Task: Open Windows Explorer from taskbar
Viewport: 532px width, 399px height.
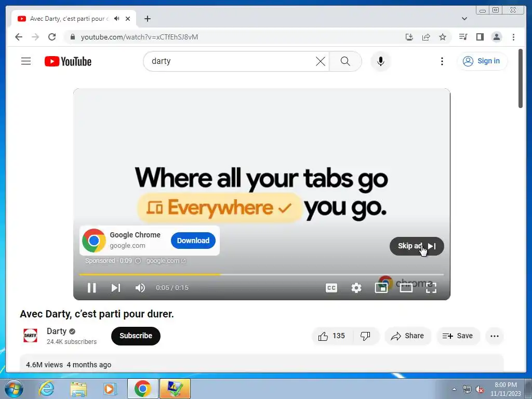Action: (x=78, y=389)
